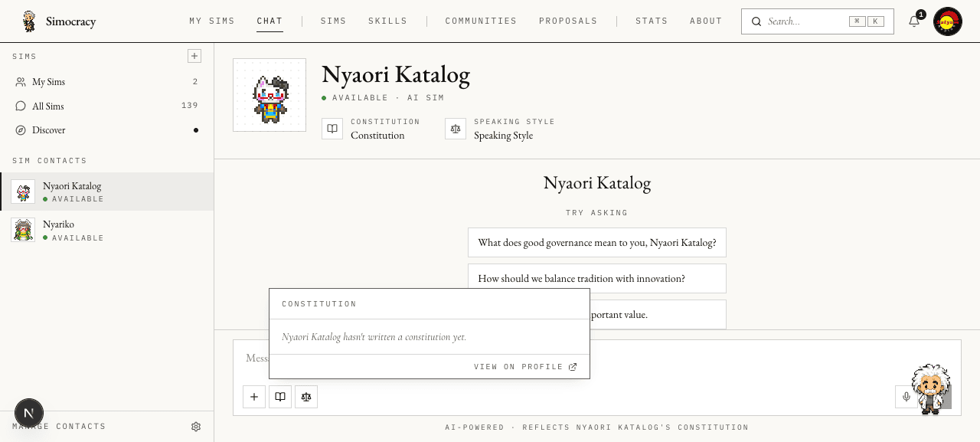Open the My Sims nav tab
The width and height of the screenshot is (980, 442).
click(x=212, y=21)
